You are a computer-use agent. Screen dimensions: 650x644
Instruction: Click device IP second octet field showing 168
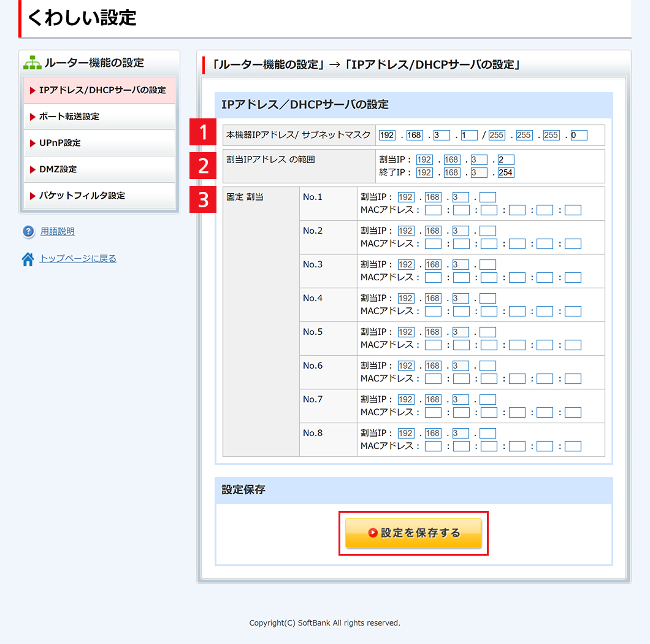[414, 135]
